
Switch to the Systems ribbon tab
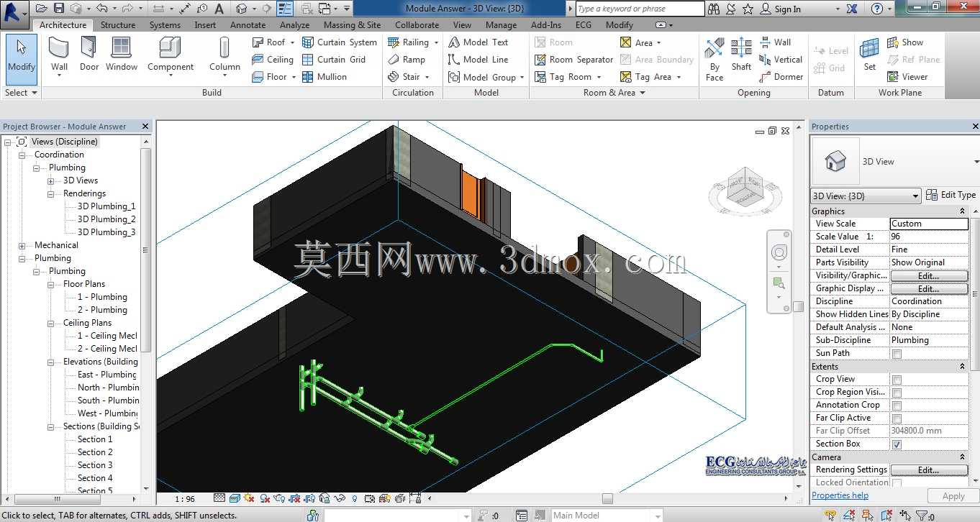tap(165, 24)
